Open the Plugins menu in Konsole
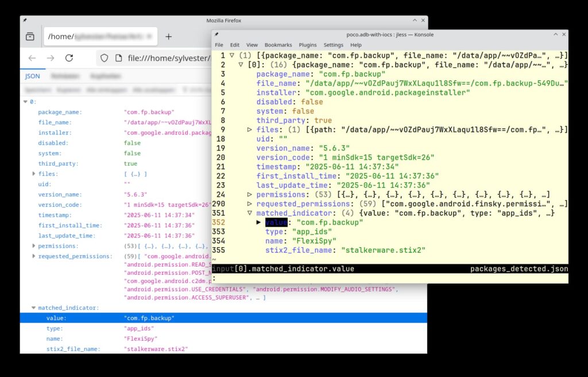The width and height of the screenshot is (588, 377). pos(308,45)
